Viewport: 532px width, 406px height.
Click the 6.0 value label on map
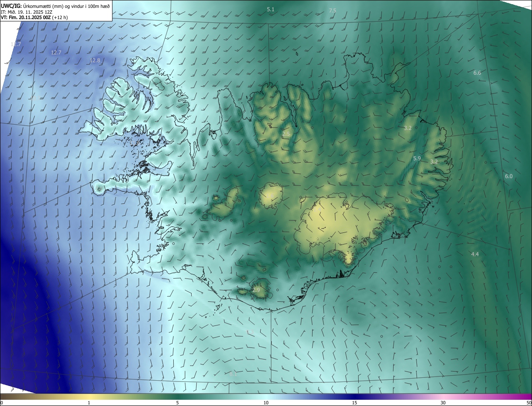coord(509,176)
